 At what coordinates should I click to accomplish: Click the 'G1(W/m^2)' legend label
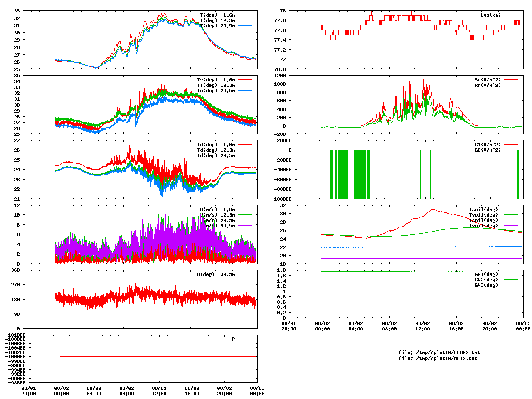[x=488, y=145]
